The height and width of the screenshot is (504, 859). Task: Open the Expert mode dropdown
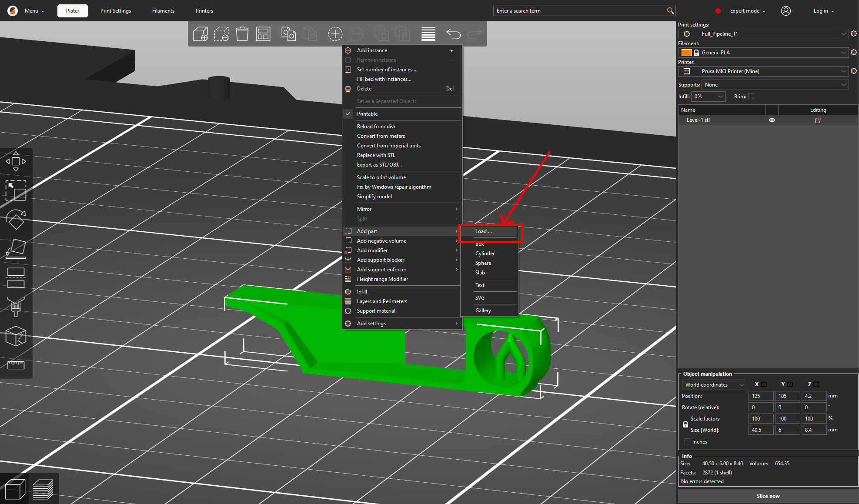pyautogui.click(x=747, y=11)
